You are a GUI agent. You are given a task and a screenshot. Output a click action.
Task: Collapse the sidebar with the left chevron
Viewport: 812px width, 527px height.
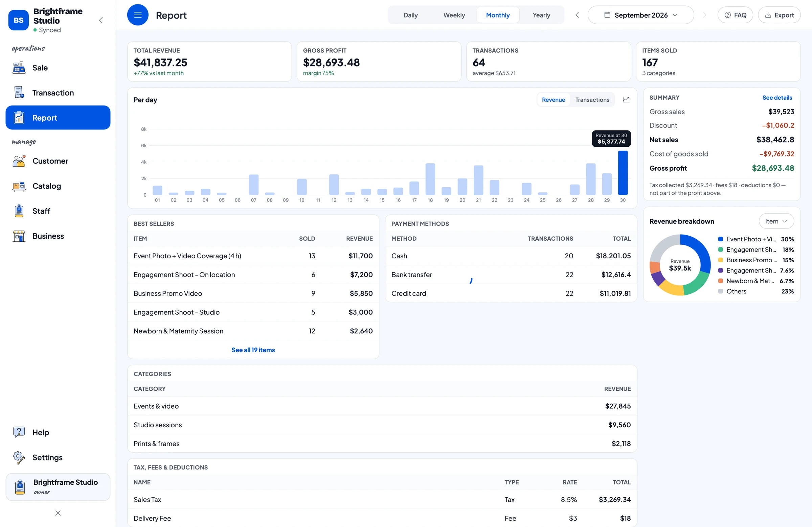(101, 20)
